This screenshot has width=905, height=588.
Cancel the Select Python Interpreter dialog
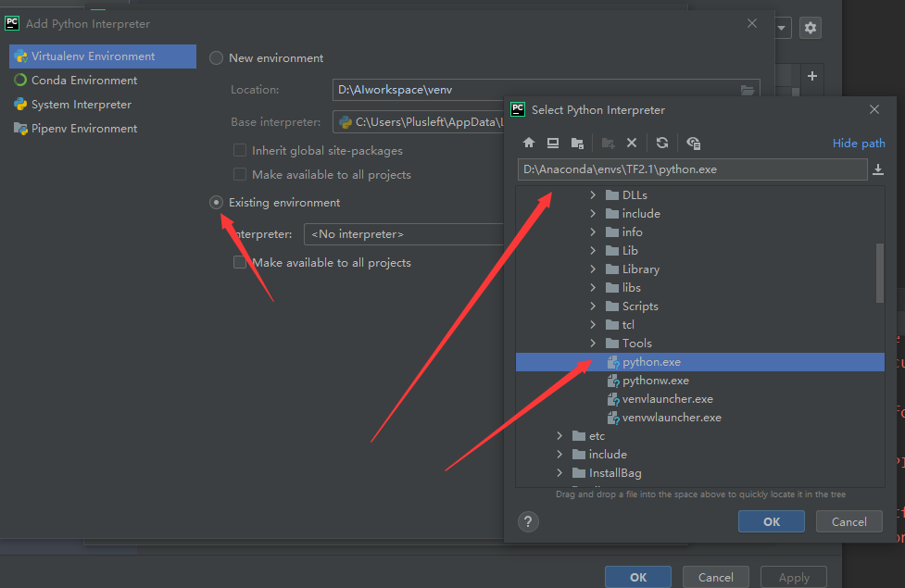click(849, 521)
